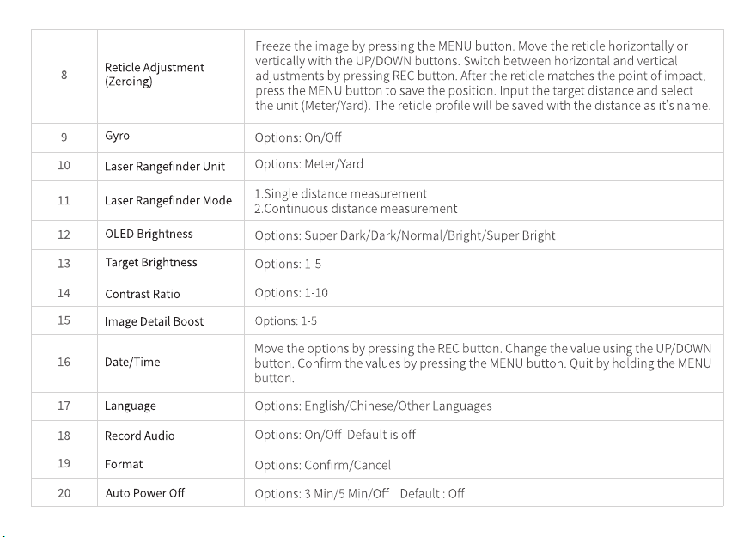Image resolution: width=756 pixels, height=537 pixels.
Task: Select the Target Brightness label
Action: (x=151, y=263)
